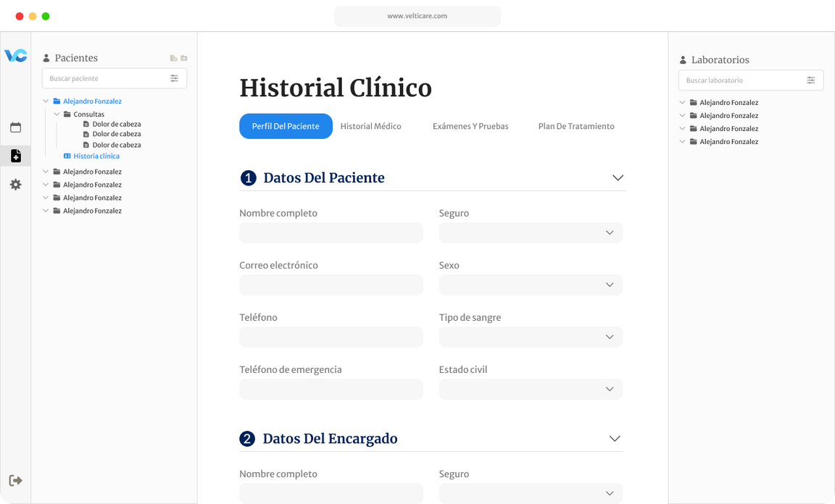
Task: Open filter options in patient search box
Action: (x=174, y=78)
